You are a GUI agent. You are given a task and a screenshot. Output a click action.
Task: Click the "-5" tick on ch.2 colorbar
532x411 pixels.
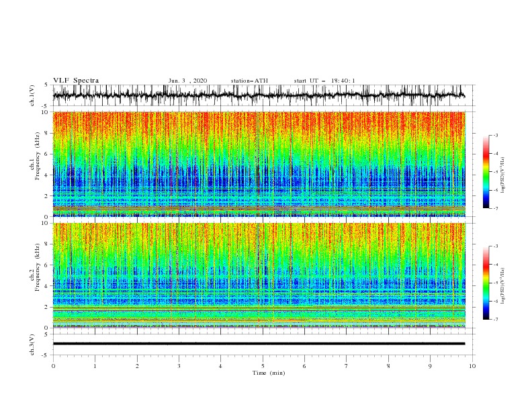[495, 283]
